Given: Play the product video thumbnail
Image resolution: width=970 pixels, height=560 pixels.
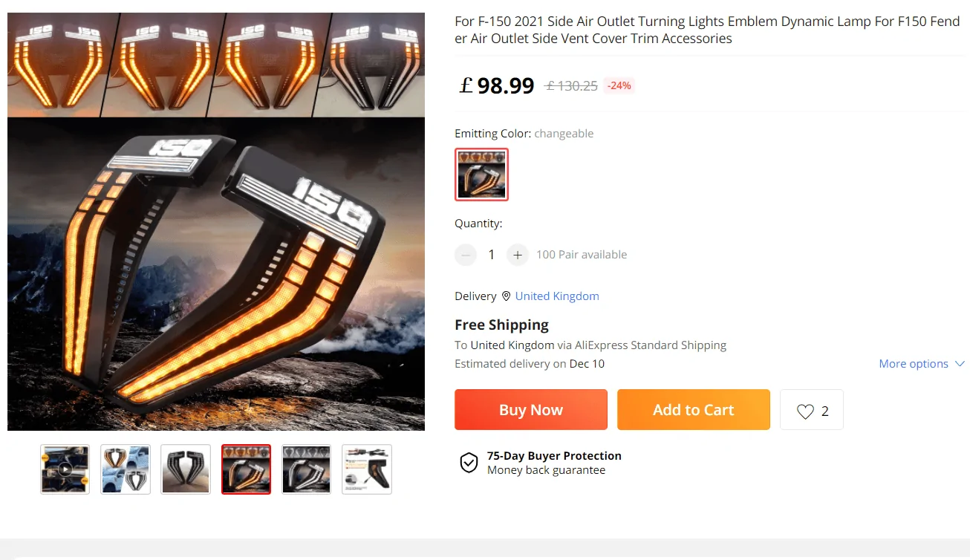Looking at the screenshot, I should click(65, 469).
